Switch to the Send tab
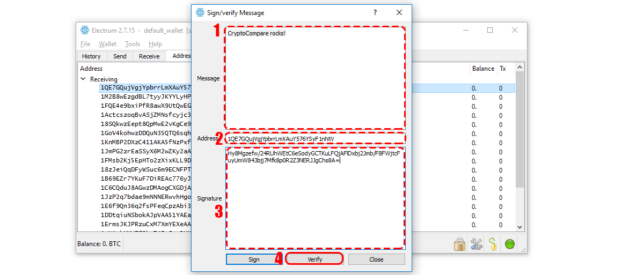 120,56
